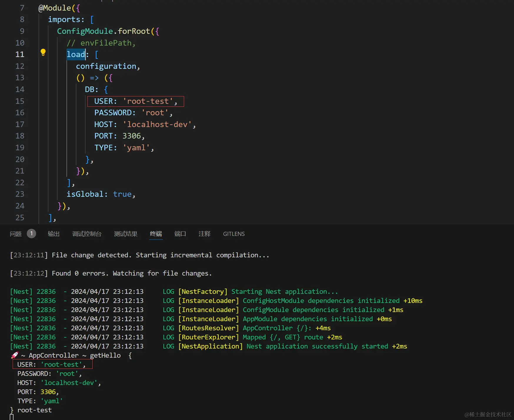Click 'AppController ~ getHello' in the terminal

[75, 355]
